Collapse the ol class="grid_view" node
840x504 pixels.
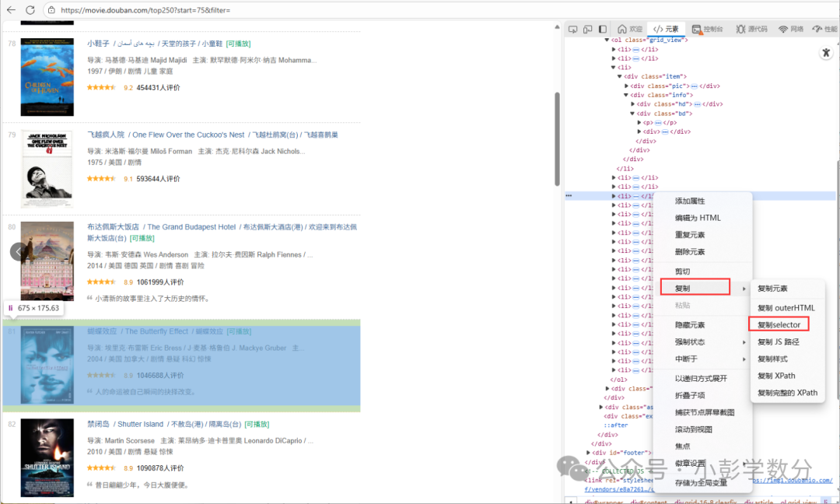[x=607, y=40]
